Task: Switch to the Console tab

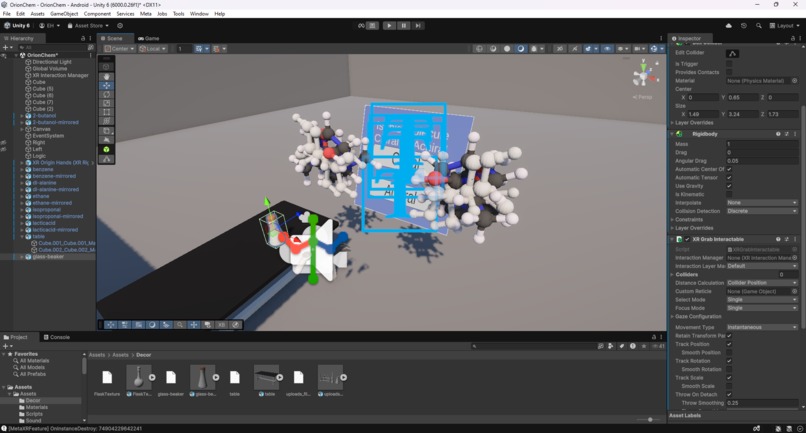Action: pyautogui.click(x=57, y=337)
